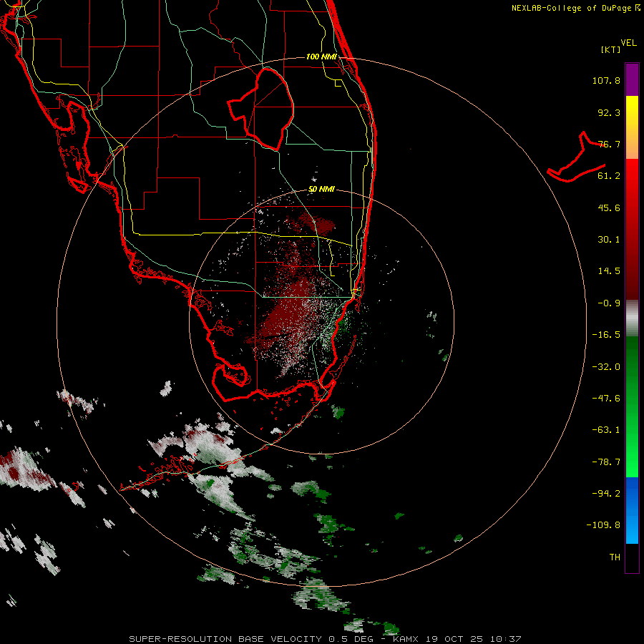Screen dimensions: 644x644
Task: Click the Super-Resolution Base Velocity caption text
Action: pyautogui.click(x=326, y=639)
